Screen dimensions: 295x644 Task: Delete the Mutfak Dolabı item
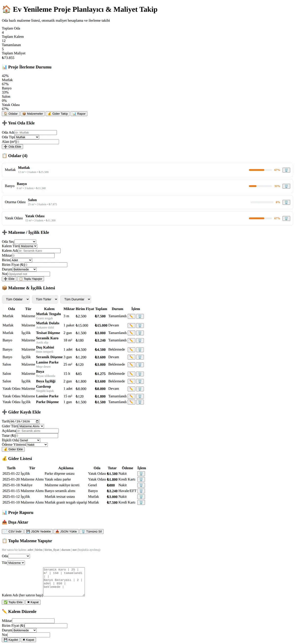point(140,326)
